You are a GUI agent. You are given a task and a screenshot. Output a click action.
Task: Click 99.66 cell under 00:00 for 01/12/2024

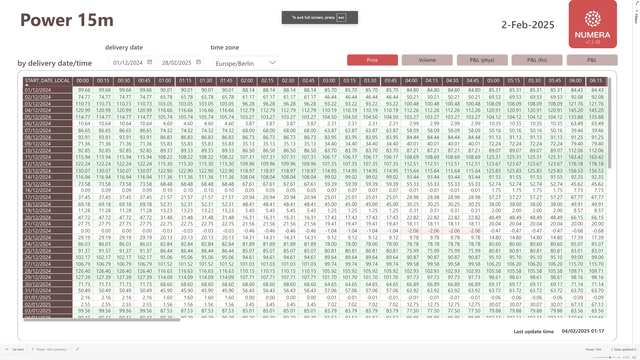coord(84,90)
